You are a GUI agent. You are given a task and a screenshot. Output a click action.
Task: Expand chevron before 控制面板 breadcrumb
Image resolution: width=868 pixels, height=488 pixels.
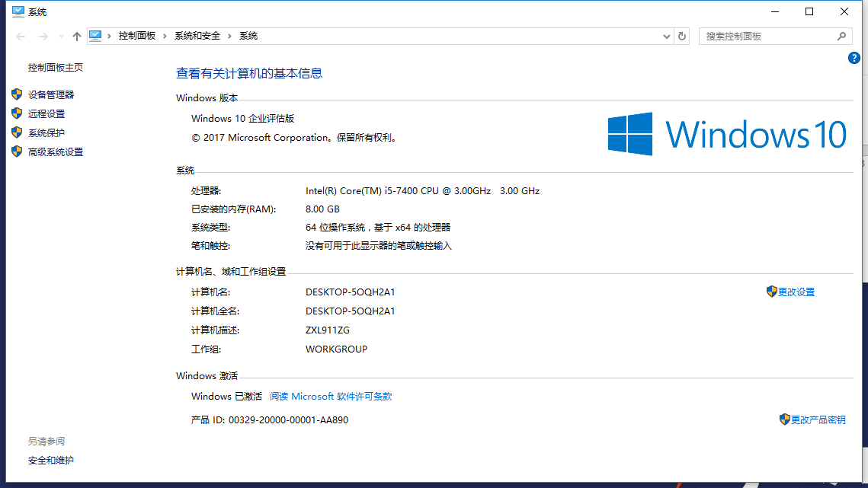pyautogui.click(x=109, y=36)
